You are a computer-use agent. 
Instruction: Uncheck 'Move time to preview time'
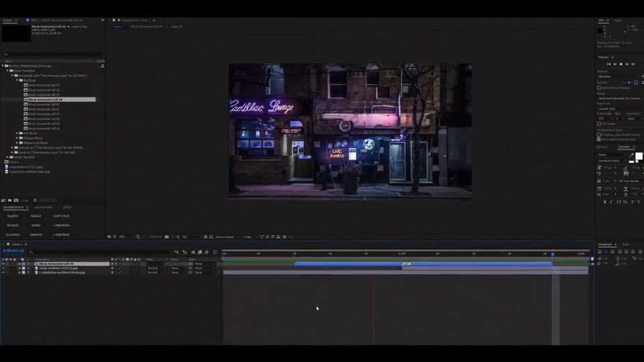tap(599, 139)
